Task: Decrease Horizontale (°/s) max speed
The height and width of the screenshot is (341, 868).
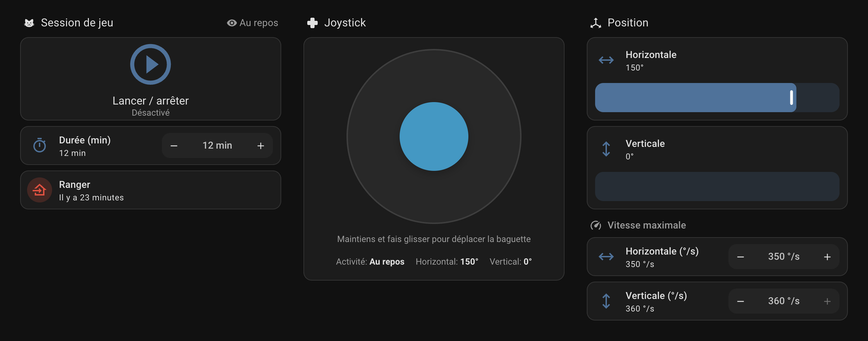Action: (x=741, y=257)
